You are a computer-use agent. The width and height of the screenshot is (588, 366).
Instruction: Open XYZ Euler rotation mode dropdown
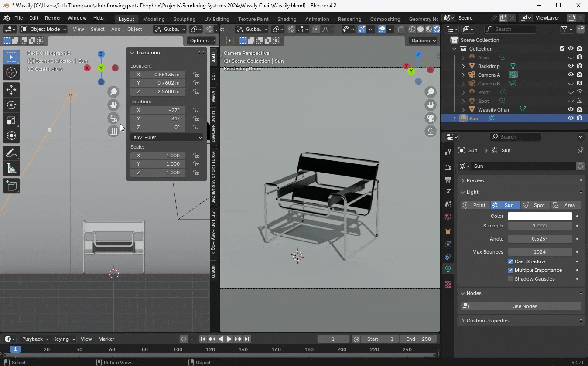167,137
